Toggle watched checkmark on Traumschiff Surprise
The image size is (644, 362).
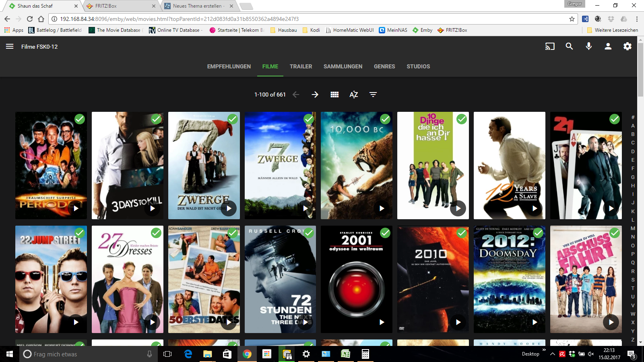coord(80,119)
